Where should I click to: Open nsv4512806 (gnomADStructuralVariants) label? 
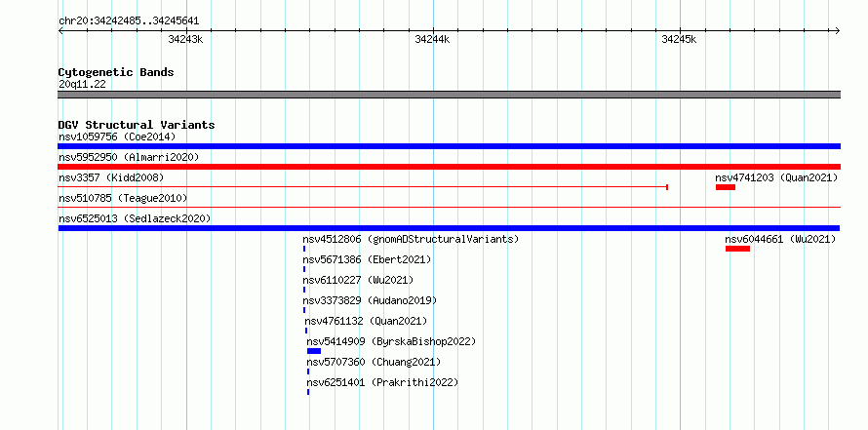pyautogui.click(x=411, y=239)
